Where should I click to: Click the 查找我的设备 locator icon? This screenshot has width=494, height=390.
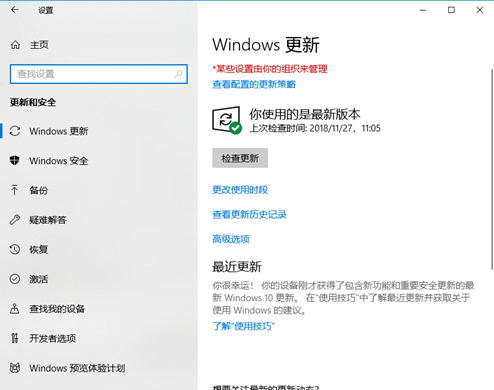coord(15,309)
